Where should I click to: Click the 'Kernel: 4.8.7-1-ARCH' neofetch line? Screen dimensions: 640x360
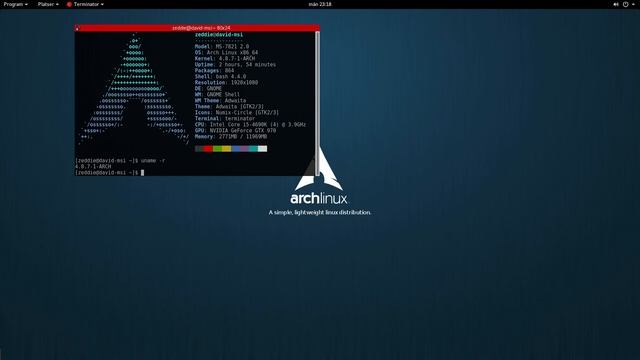[225, 58]
